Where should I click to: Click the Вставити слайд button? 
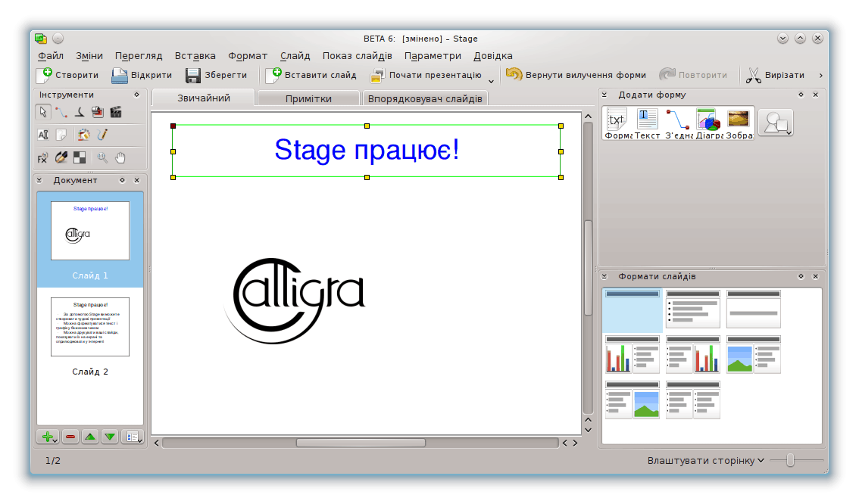pos(311,75)
